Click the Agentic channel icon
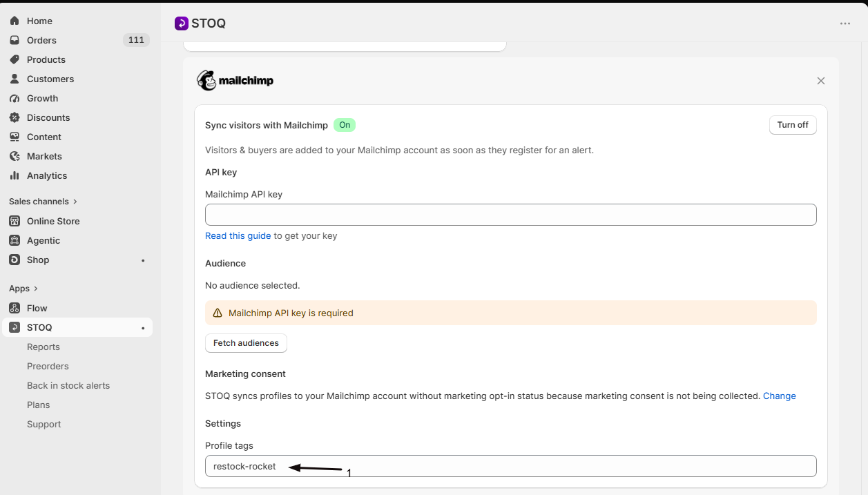The width and height of the screenshot is (868, 495). 15,240
